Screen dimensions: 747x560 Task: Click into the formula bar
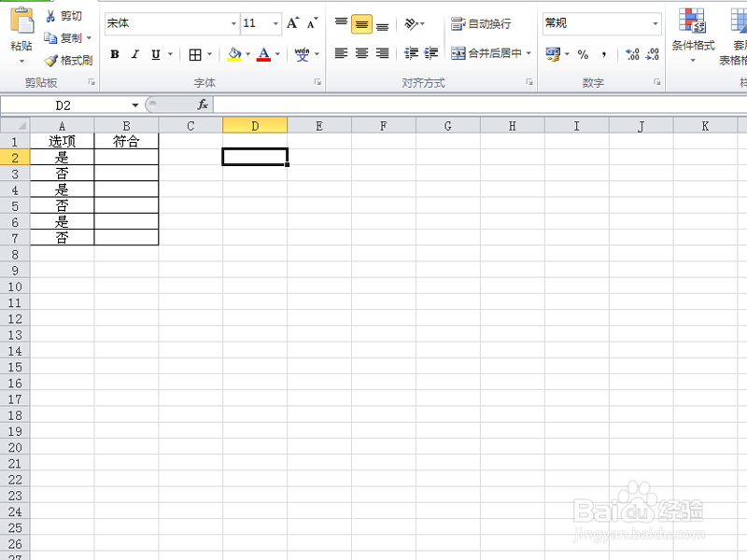[480, 105]
